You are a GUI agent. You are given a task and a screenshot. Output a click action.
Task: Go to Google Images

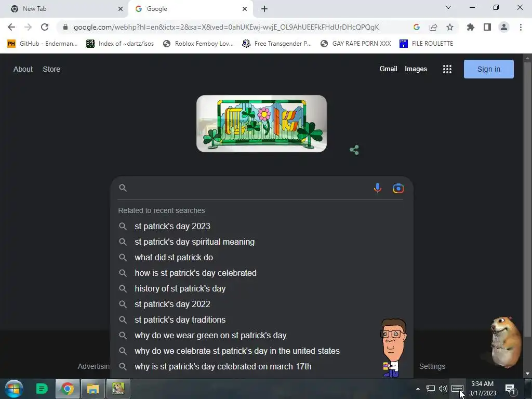(416, 69)
